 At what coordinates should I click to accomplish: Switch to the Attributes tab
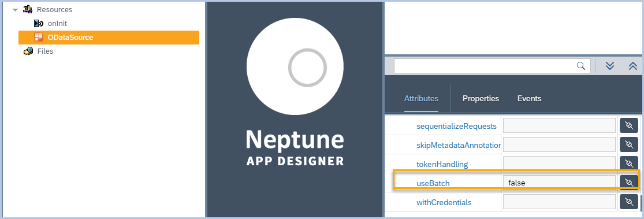pos(421,99)
